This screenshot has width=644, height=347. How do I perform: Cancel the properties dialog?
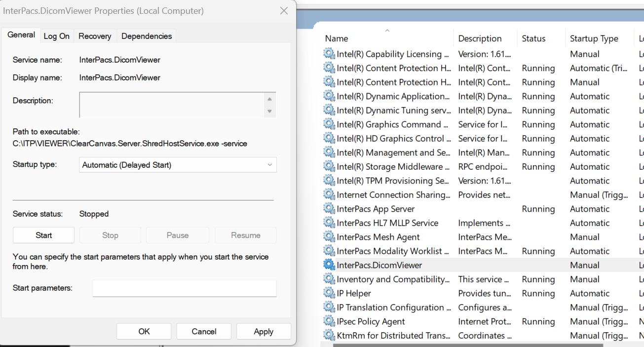(204, 331)
